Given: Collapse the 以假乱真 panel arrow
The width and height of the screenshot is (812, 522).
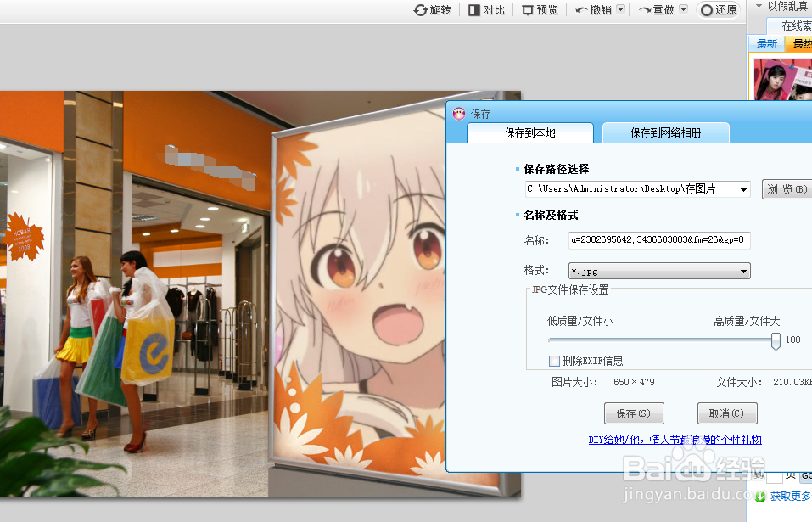Looking at the screenshot, I should point(759,6).
